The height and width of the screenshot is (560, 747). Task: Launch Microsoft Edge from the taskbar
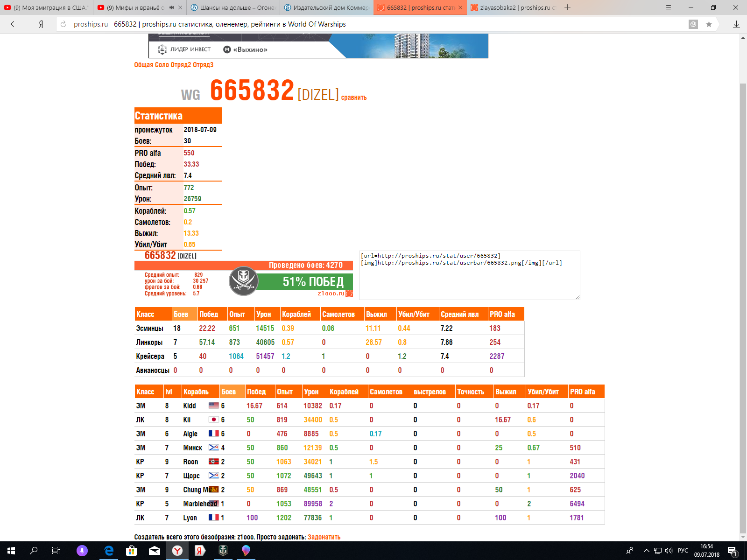pos(109,551)
